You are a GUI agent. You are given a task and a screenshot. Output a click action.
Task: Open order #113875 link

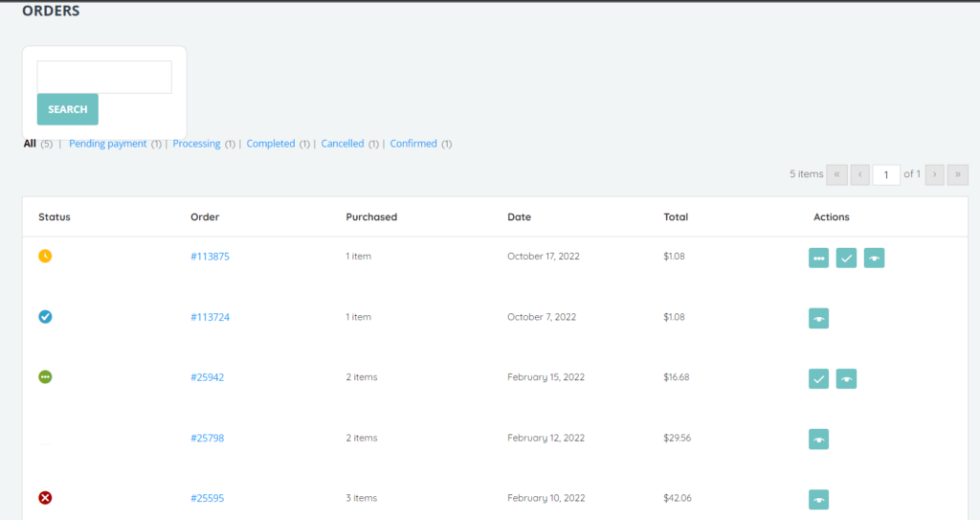pyautogui.click(x=210, y=257)
